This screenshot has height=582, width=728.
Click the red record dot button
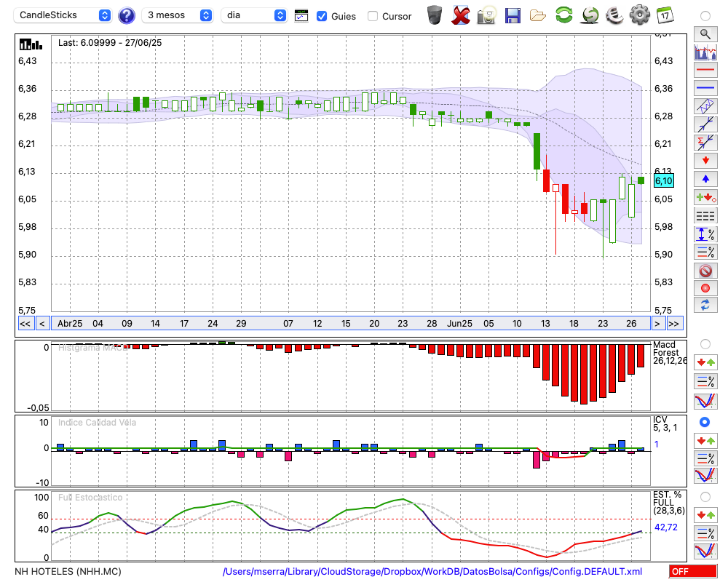[705, 288]
